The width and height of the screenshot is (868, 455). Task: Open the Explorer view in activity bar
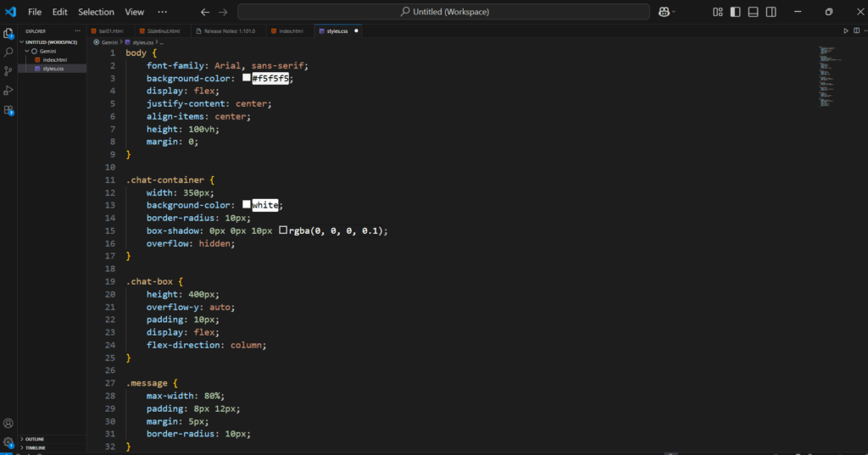(8, 34)
